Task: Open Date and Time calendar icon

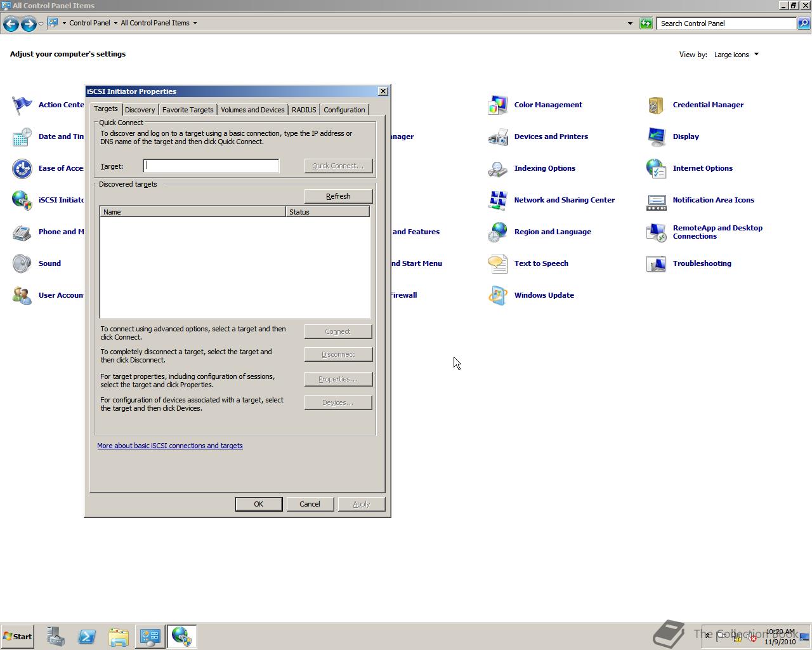Action: pos(22,136)
